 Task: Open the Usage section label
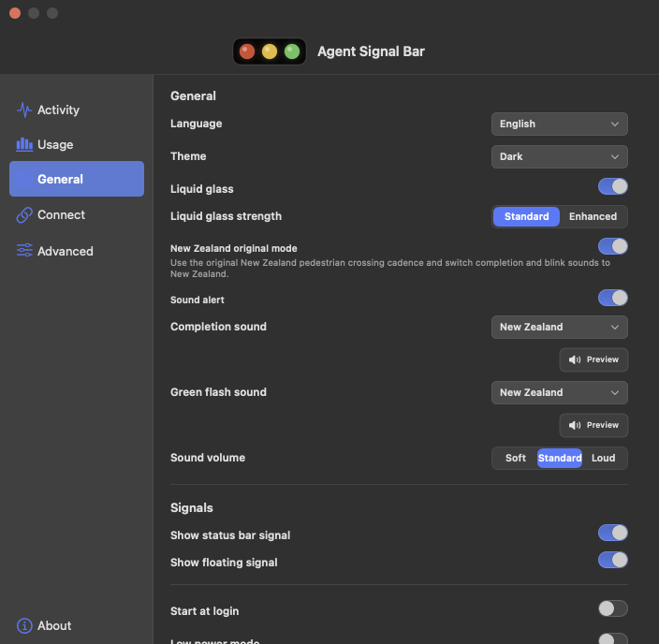pyautogui.click(x=55, y=144)
